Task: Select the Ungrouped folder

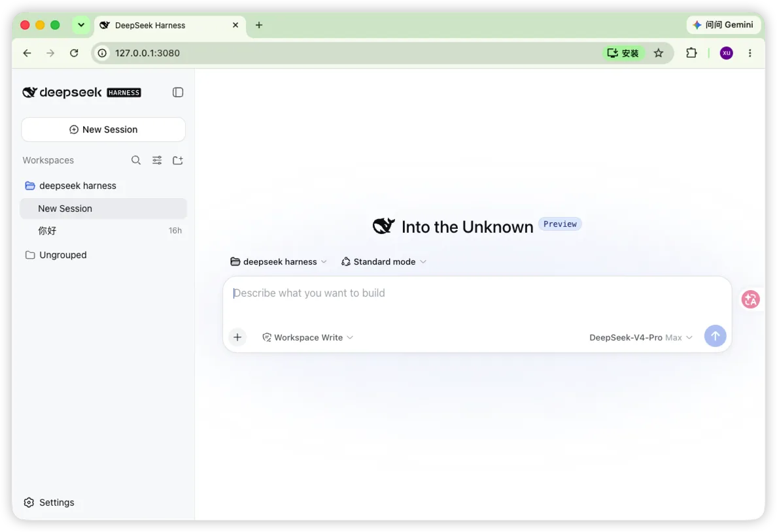Action: (x=103, y=255)
